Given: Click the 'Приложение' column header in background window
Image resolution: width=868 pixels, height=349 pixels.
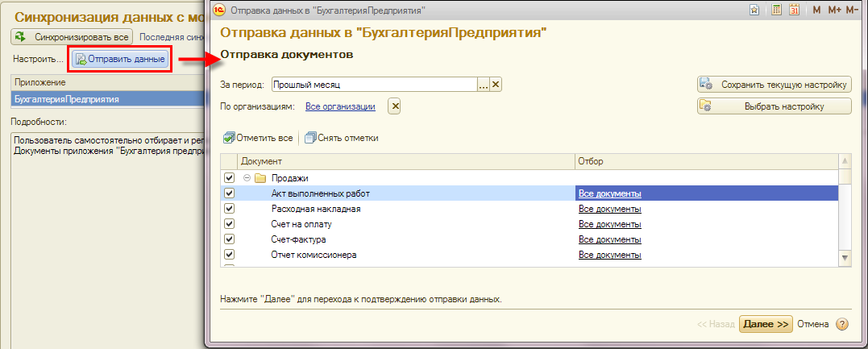Looking at the screenshot, I should 107,82.
